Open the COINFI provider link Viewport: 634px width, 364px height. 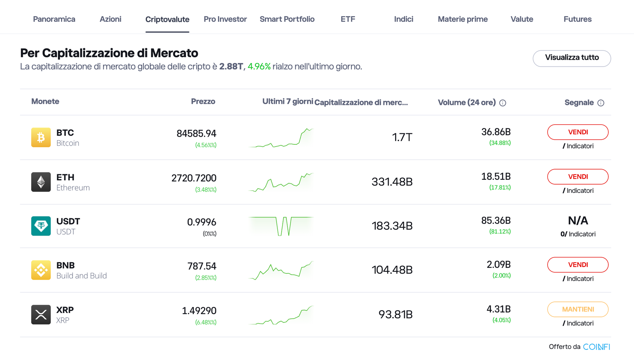coord(596,347)
